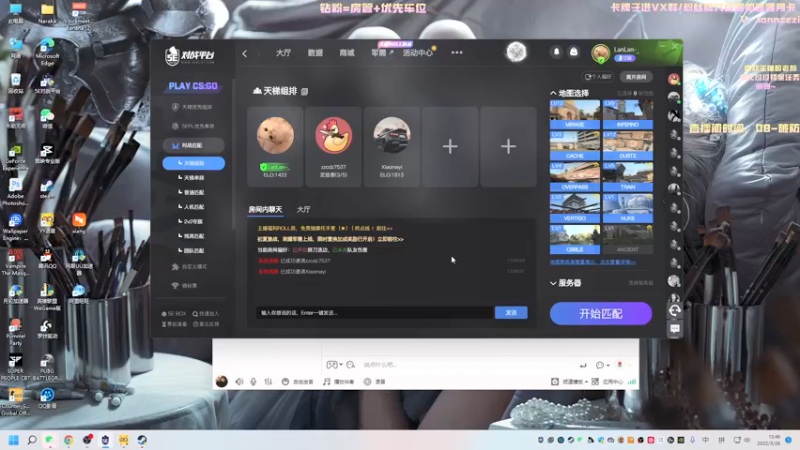Open the map pool details link below maps
800x450 pixels.
(593, 262)
